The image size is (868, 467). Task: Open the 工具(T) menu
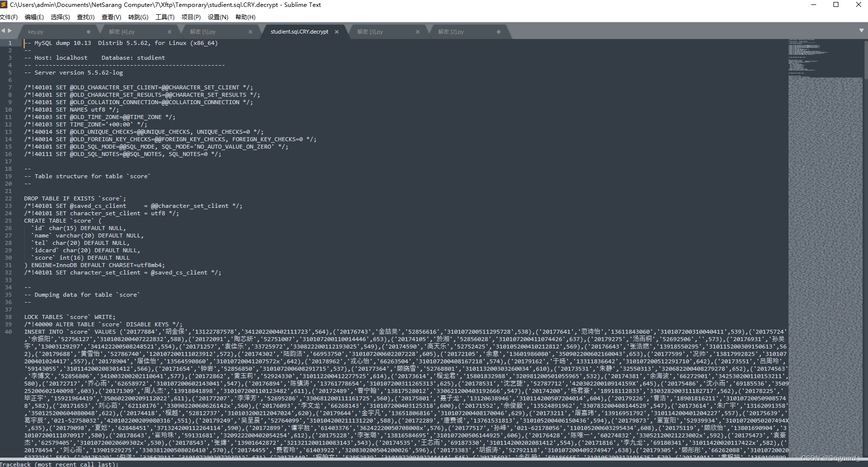[165, 17]
